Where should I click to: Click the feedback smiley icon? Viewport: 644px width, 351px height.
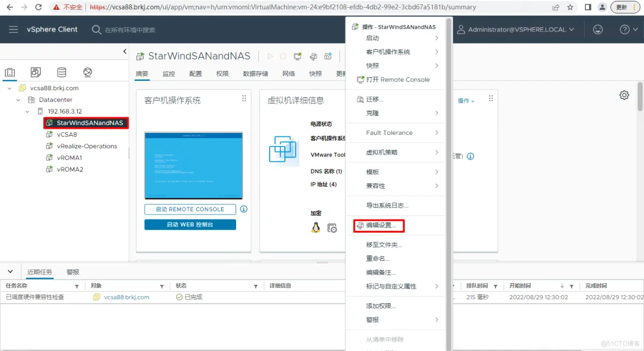(x=598, y=29)
